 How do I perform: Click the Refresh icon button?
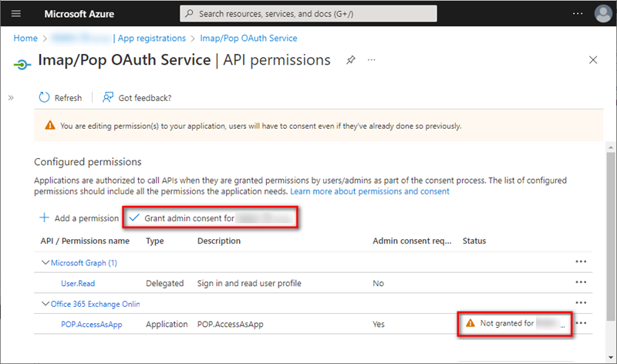click(x=45, y=98)
